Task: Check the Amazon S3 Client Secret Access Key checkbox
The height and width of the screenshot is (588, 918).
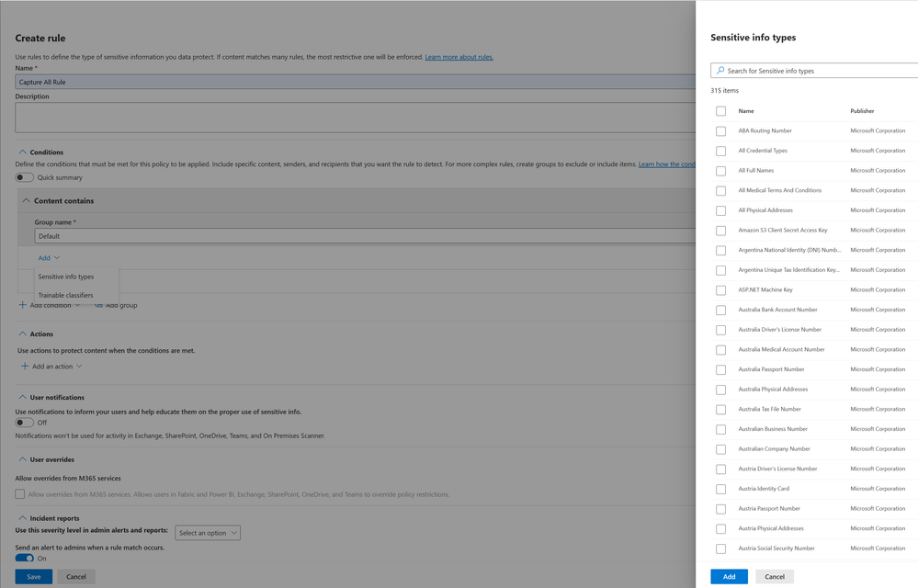Action: pyautogui.click(x=720, y=231)
